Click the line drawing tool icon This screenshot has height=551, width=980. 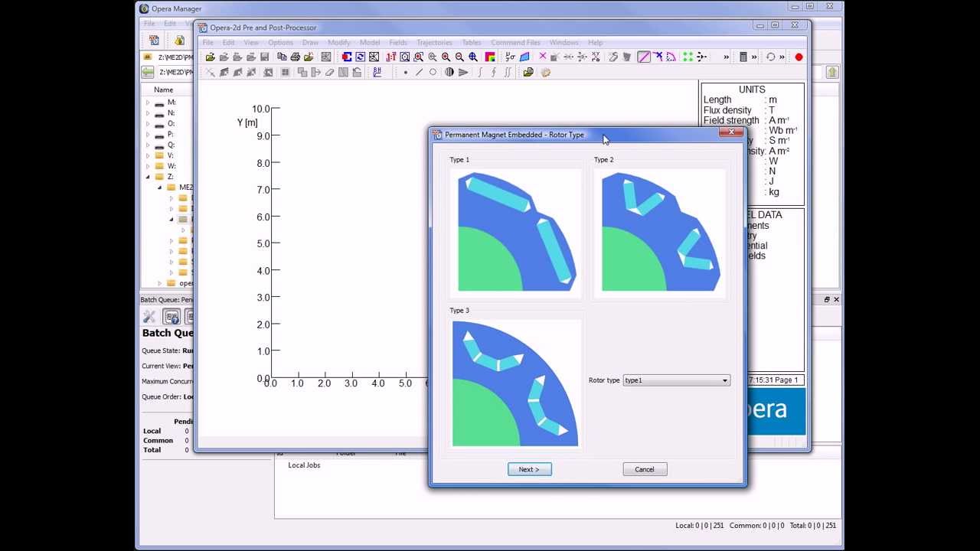[420, 72]
